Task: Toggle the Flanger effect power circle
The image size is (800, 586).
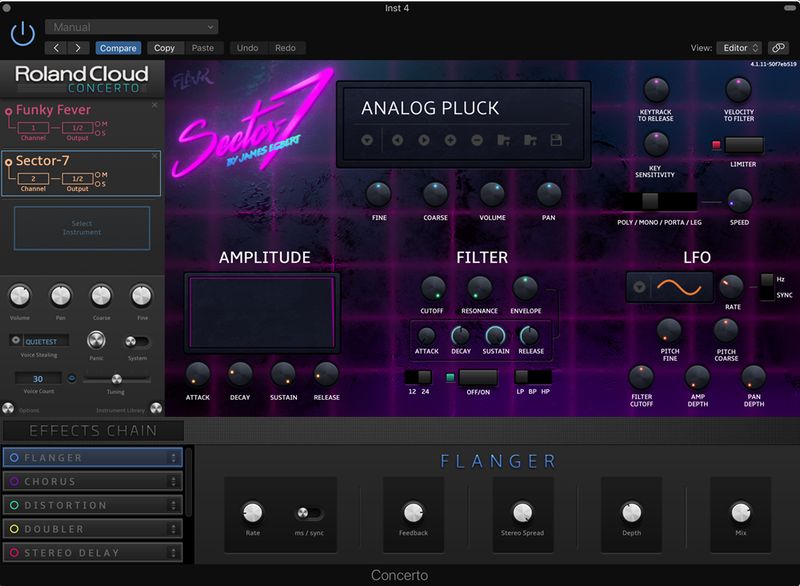Action: (14, 457)
